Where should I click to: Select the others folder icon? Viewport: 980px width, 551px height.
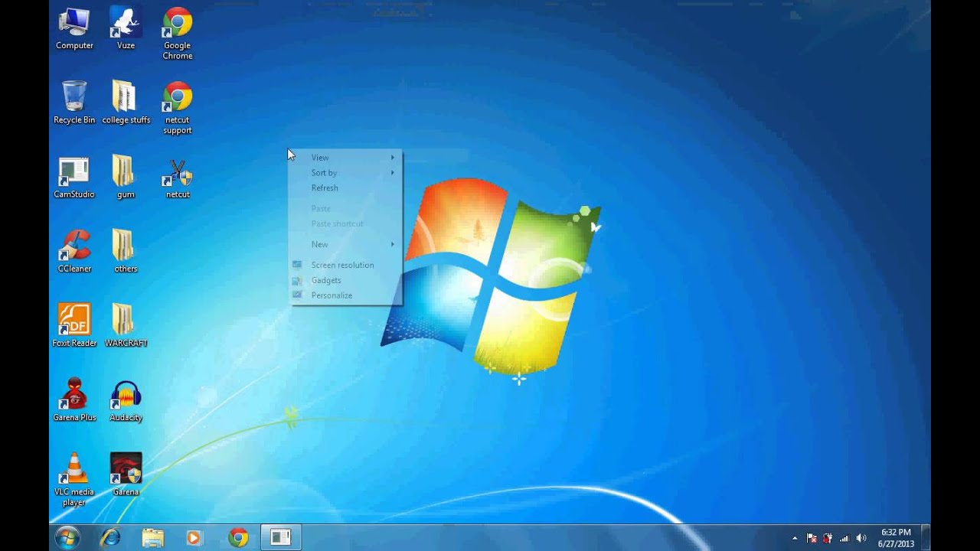126,251
